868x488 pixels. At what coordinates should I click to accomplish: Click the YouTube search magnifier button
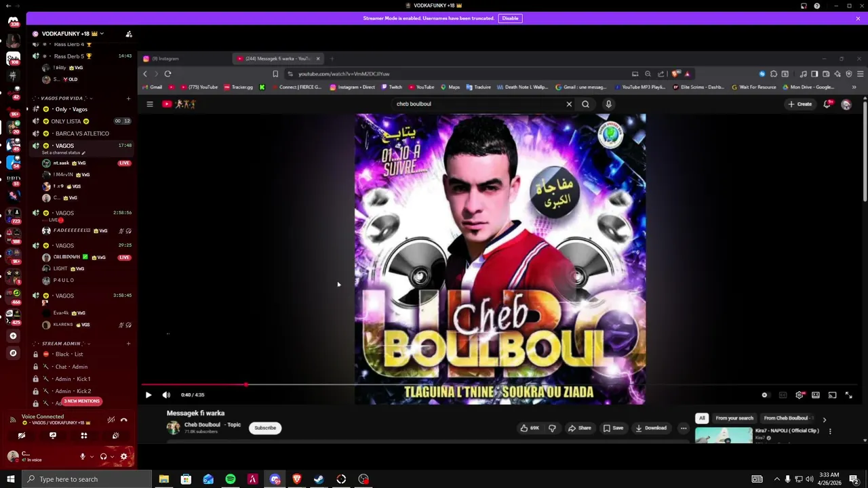coord(586,104)
